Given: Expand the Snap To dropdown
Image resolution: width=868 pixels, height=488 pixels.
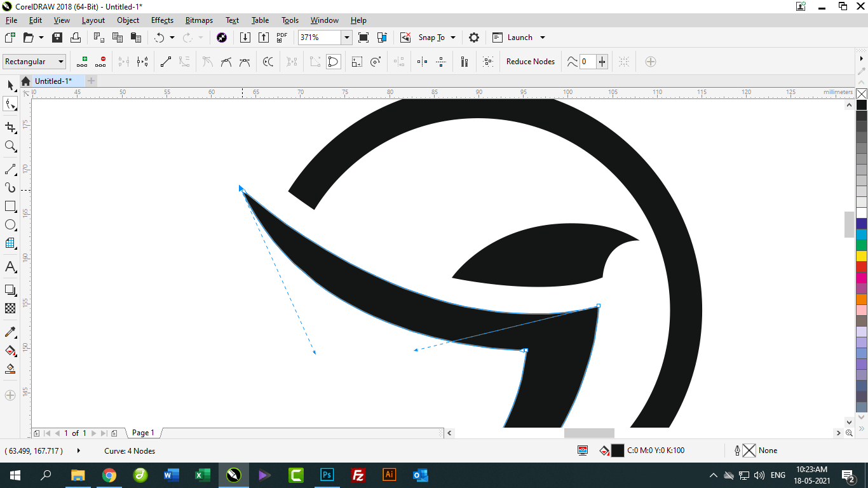Looking at the screenshot, I should click(x=453, y=37).
